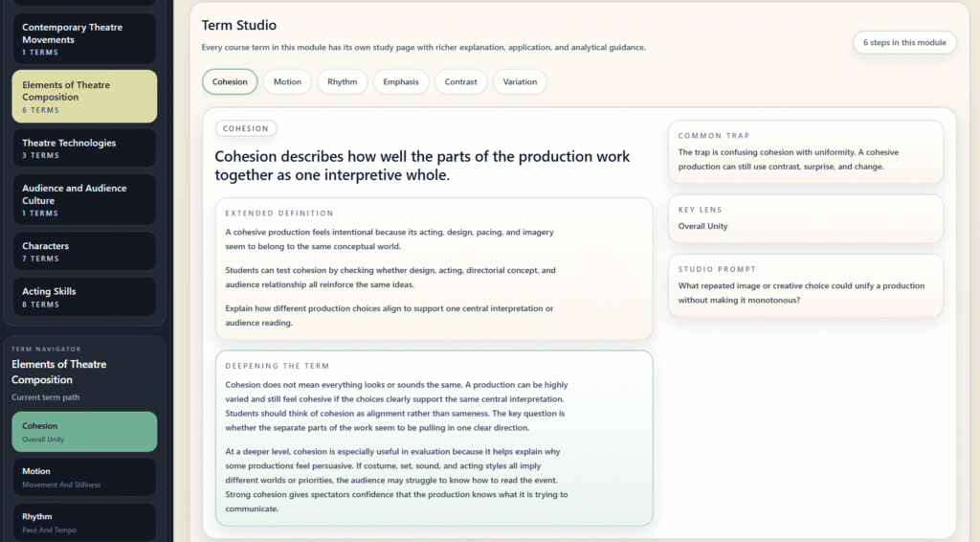Select Elements of Theatre Composition module card

84,97
